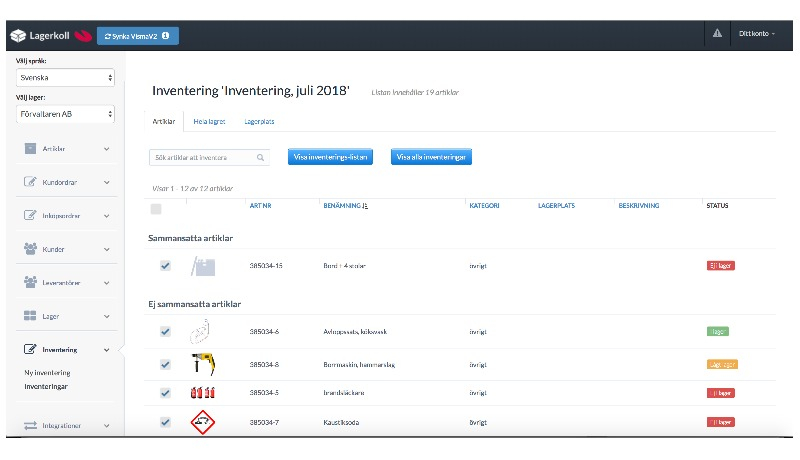Click the Artiklar sidebar icon

31,148
